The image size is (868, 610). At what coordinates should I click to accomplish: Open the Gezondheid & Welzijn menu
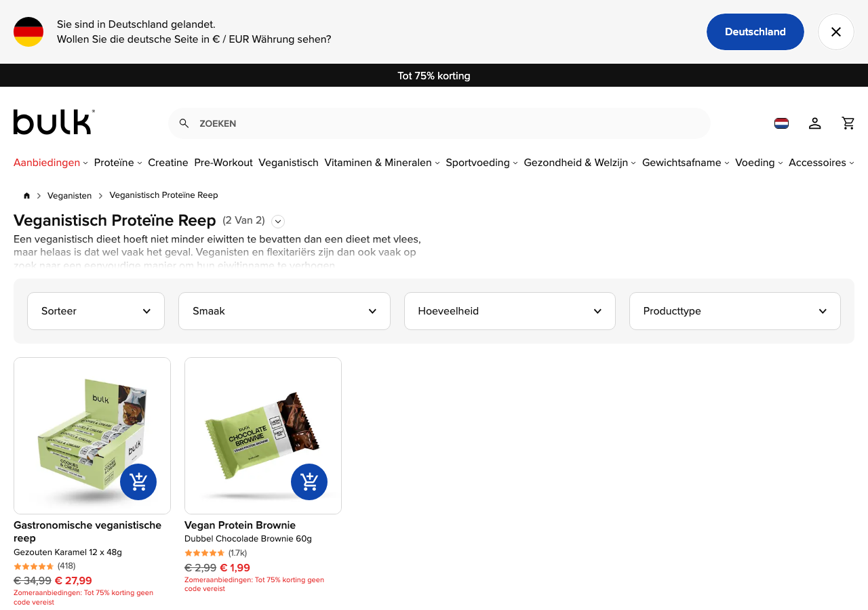[580, 163]
